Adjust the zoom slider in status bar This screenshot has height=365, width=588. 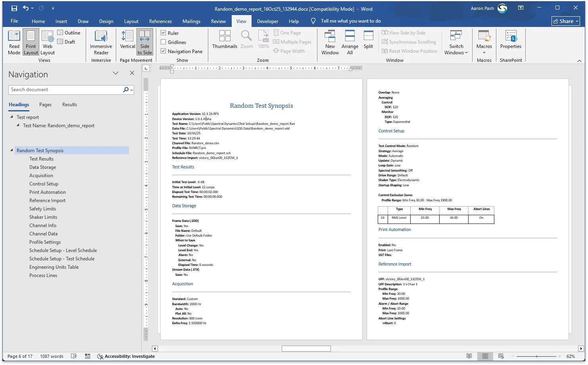(x=537, y=356)
